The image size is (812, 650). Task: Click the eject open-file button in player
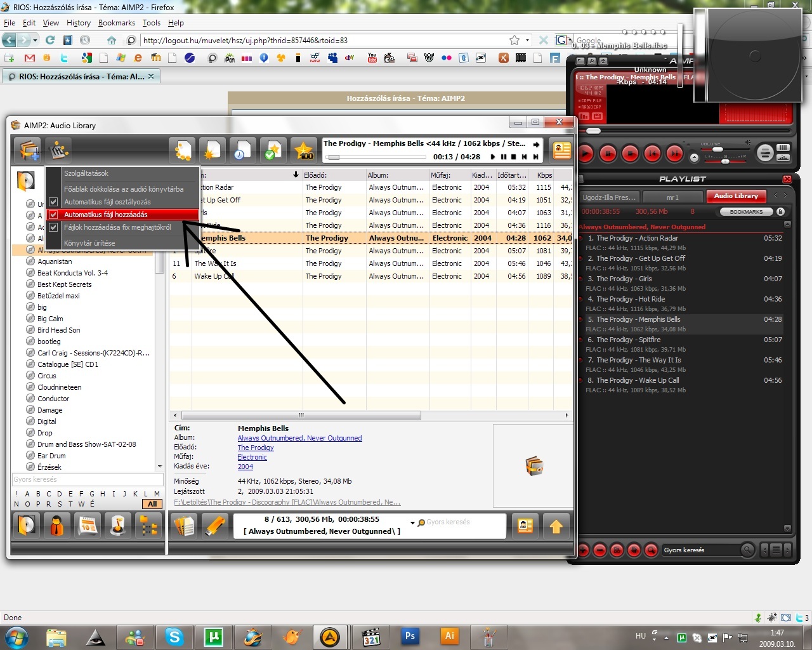coord(694,158)
